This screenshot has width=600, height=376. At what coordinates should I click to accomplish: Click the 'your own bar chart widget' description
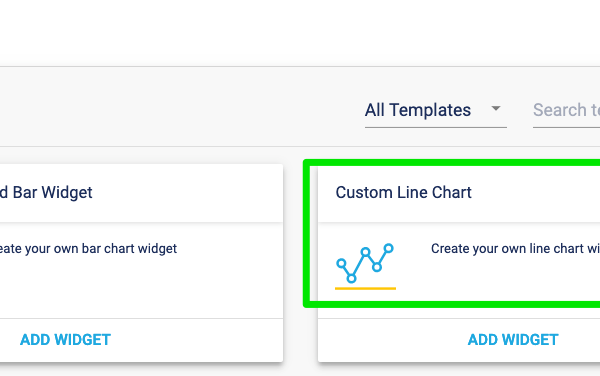click(88, 249)
